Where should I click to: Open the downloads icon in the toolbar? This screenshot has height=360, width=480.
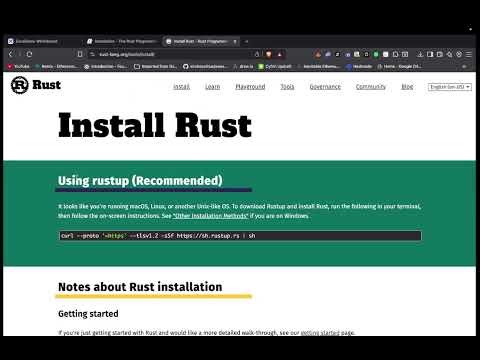[420, 54]
